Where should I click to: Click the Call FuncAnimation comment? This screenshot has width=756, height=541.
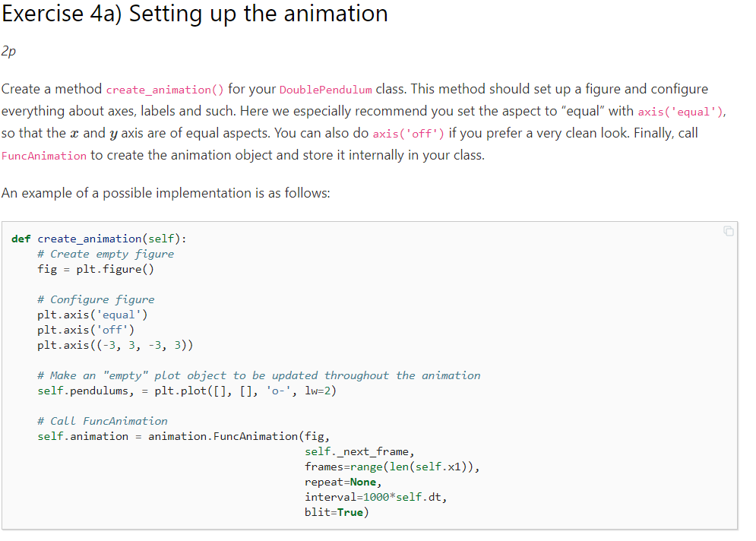click(x=102, y=420)
